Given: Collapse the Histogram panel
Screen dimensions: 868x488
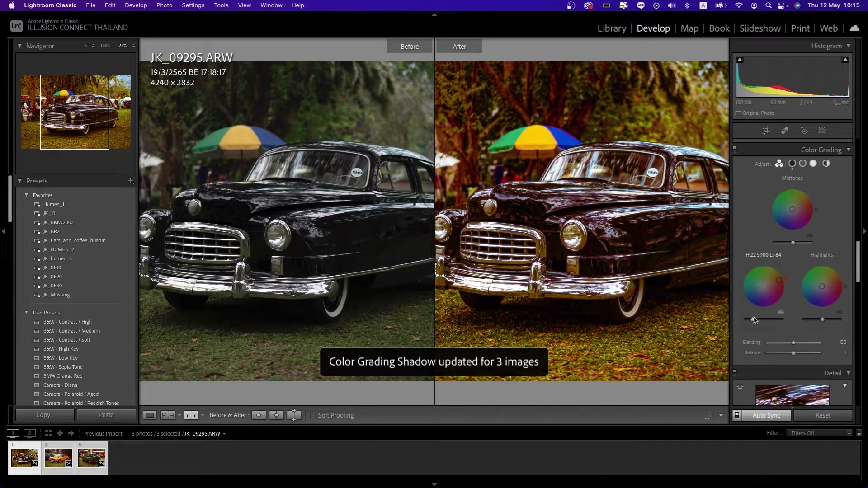Looking at the screenshot, I should click(x=849, y=46).
